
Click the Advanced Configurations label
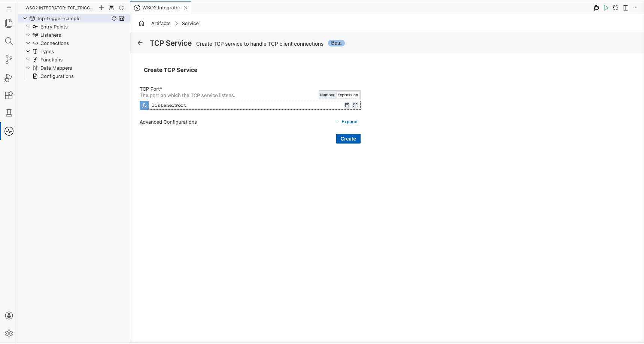tap(168, 122)
